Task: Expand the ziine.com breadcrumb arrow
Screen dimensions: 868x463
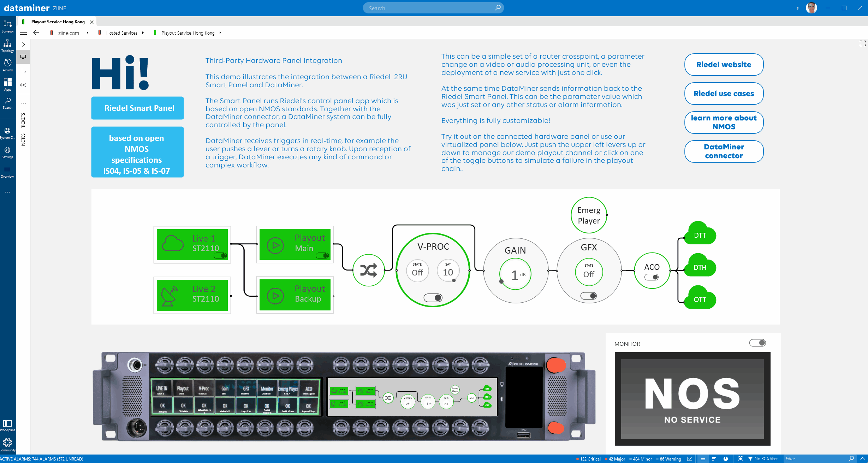Action: click(87, 32)
